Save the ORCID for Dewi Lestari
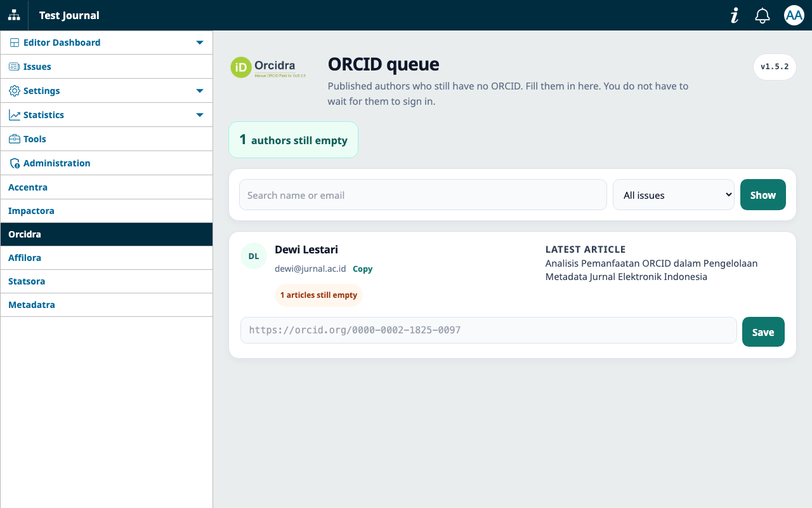The image size is (812, 508). click(763, 332)
